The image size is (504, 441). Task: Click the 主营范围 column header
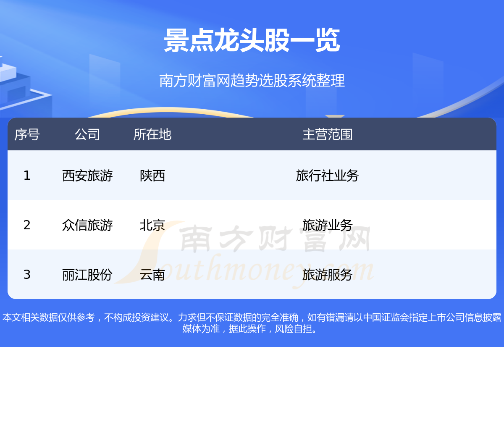point(328,134)
